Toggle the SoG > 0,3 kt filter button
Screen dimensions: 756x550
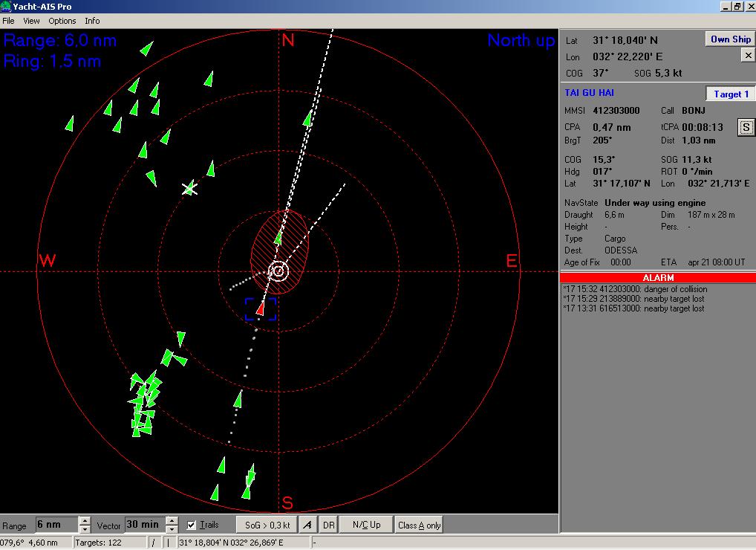click(x=267, y=525)
